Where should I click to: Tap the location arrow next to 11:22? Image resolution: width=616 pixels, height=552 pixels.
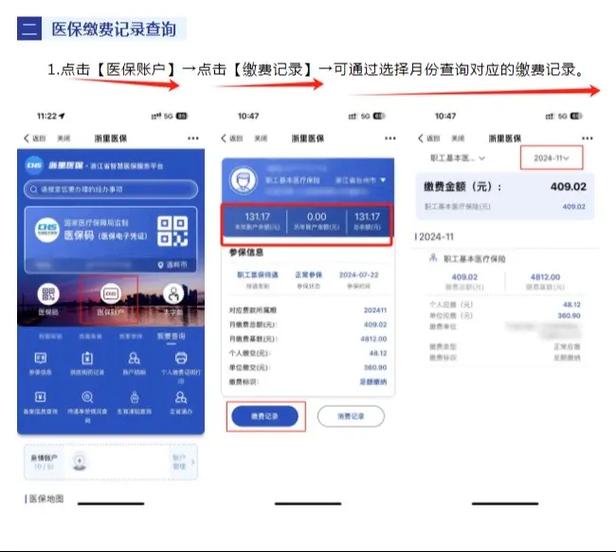click(62, 116)
